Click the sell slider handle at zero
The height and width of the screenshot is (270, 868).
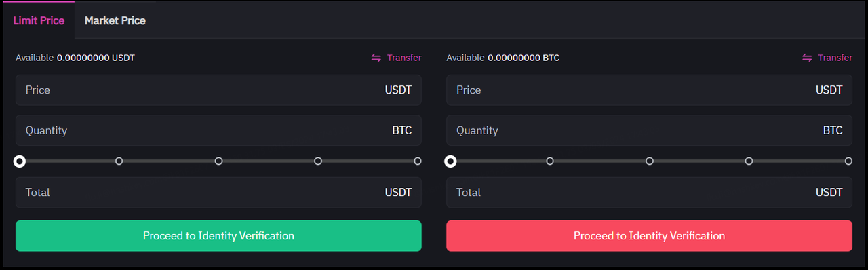point(450,161)
